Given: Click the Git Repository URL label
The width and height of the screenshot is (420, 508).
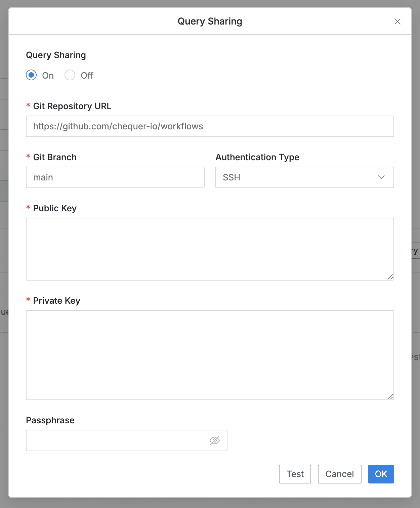Looking at the screenshot, I should pyautogui.click(x=72, y=106).
